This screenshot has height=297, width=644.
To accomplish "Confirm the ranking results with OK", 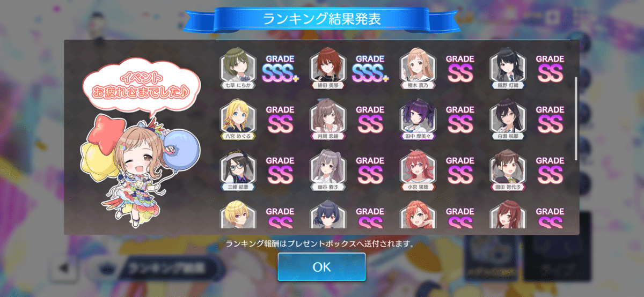I will point(321,267).
